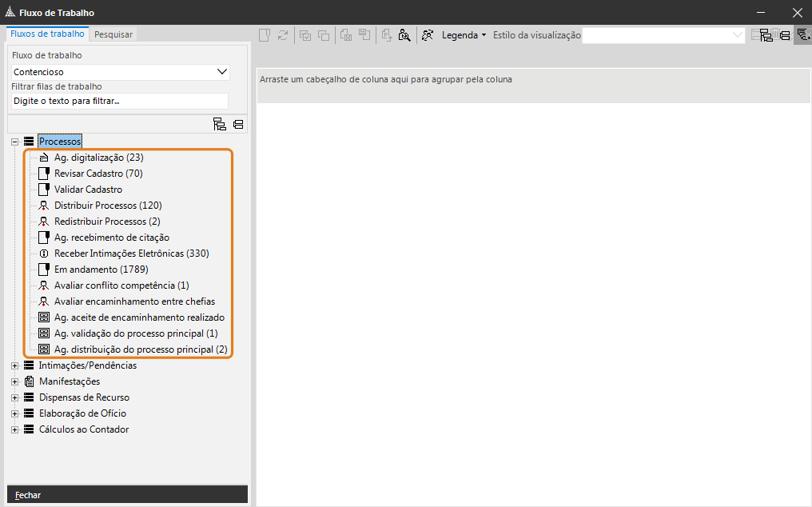Select the Fluxos de trabalho tab
This screenshot has height=507, width=812.
coord(47,34)
